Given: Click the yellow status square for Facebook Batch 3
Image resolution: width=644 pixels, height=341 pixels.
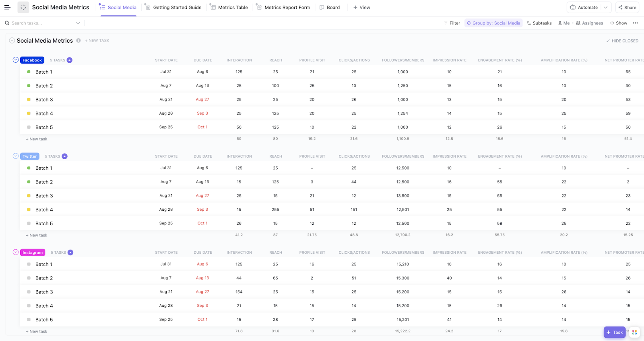Looking at the screenshot, I should pyautogui.click(x=29, y=99).
